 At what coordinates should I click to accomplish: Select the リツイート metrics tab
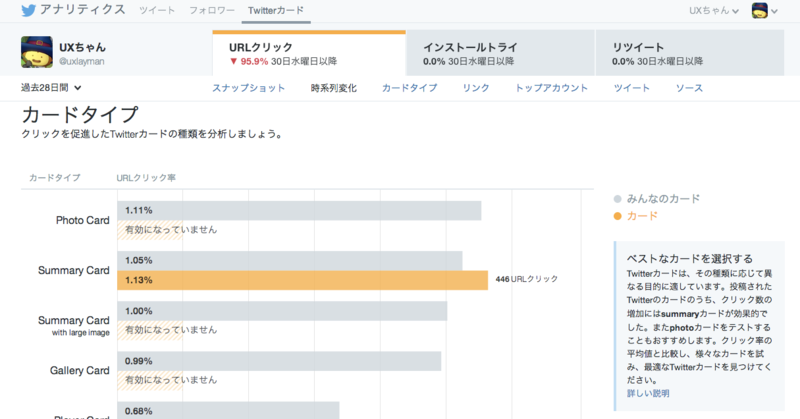pos(690,53)
